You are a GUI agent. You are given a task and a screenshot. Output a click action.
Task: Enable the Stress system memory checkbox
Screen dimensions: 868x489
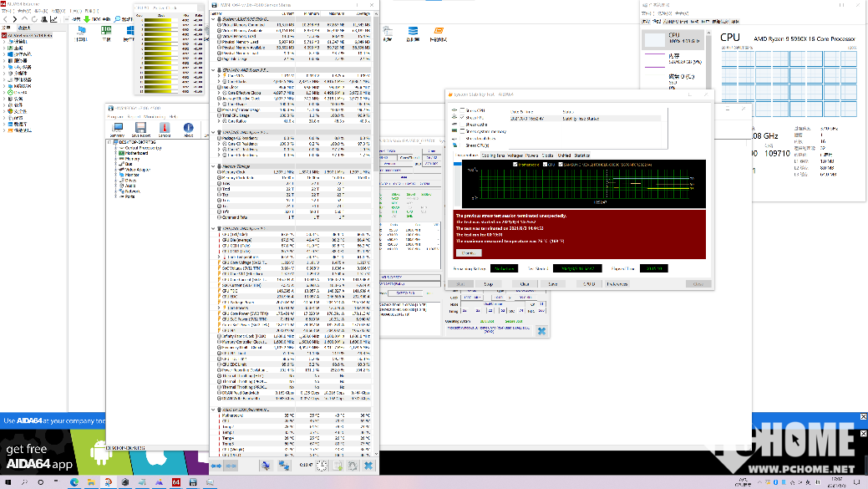pyautogui.click(x=462, y=131)
